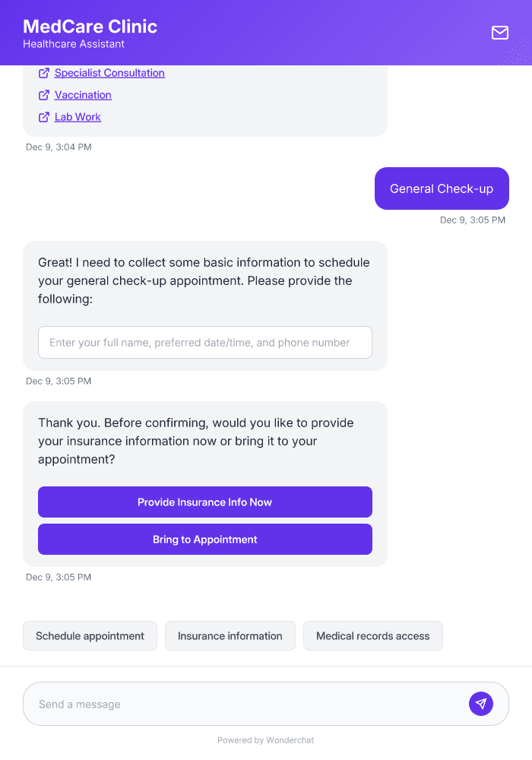The image size is (532, 760).
Task: Select the Schedule appointment quick reply
Action: (90, 635)
